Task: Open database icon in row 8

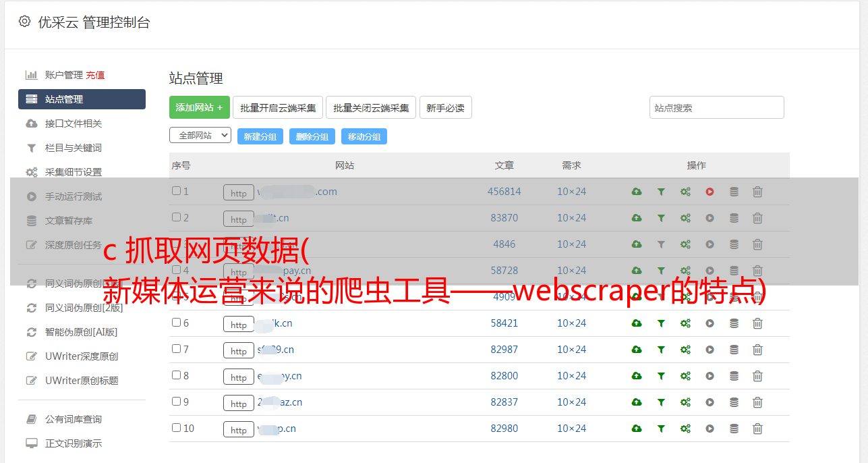Action: click(x=734, y=376)
